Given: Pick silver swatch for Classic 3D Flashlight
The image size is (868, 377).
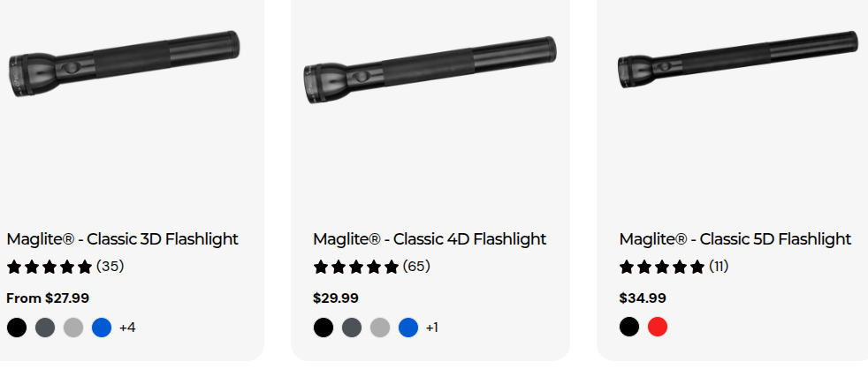Looking at the screenshot, I should [73, 328].
